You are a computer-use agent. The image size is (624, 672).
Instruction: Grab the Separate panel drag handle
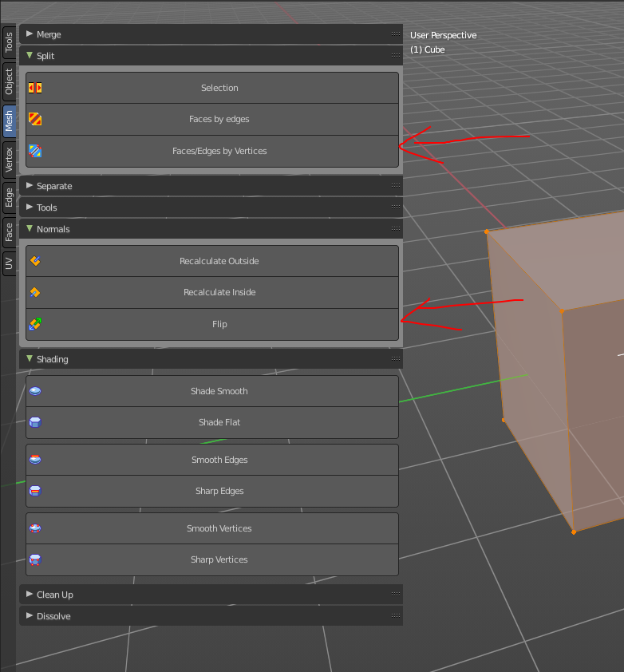tap(396, 186)
